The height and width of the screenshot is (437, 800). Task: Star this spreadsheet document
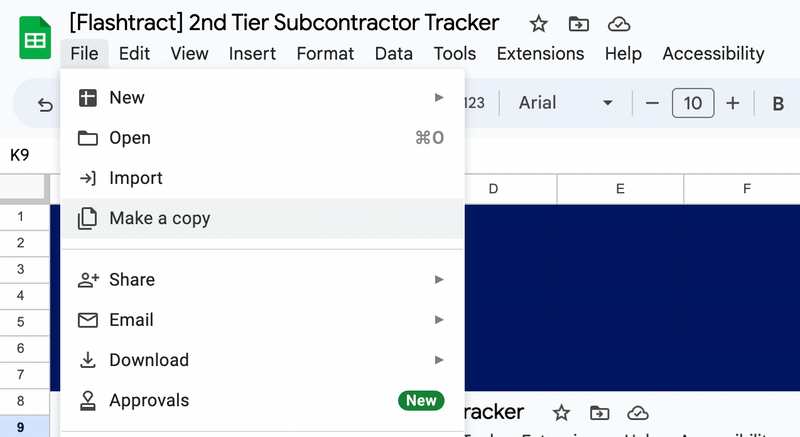[538, 24]
